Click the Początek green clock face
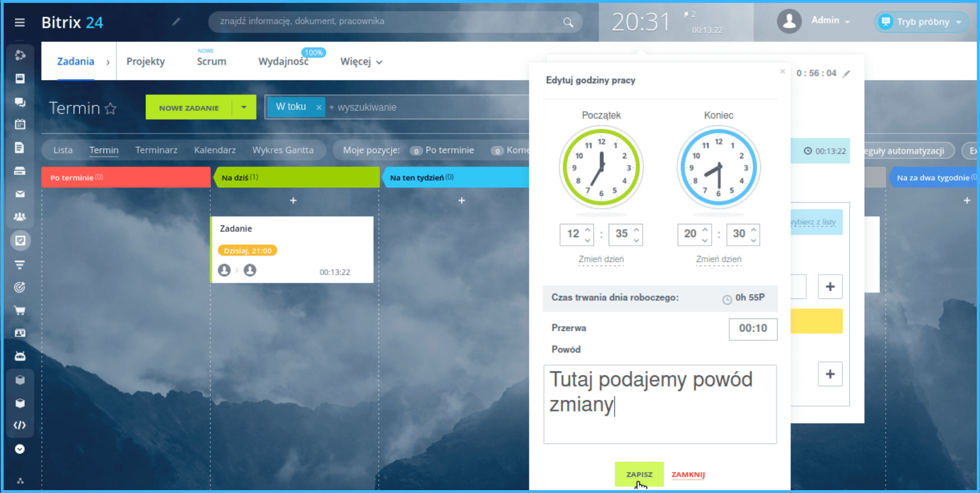The width and height of the screenshot is (980, 493). pos(601,167)
